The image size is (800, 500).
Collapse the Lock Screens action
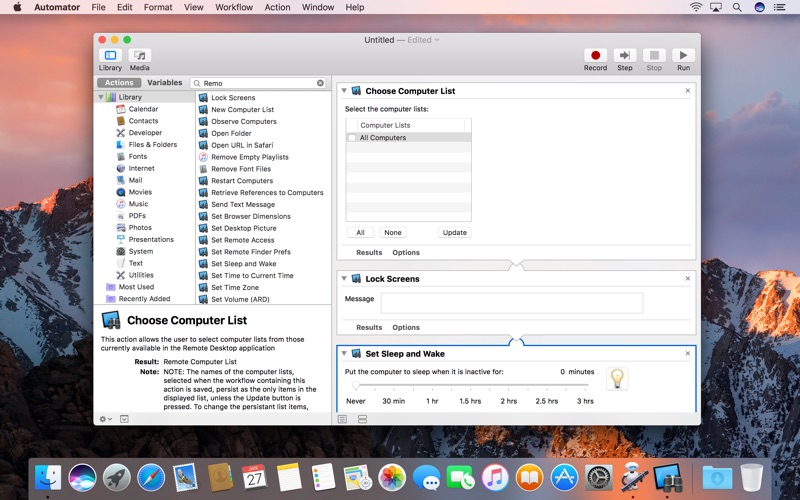[x=344, y=279]
